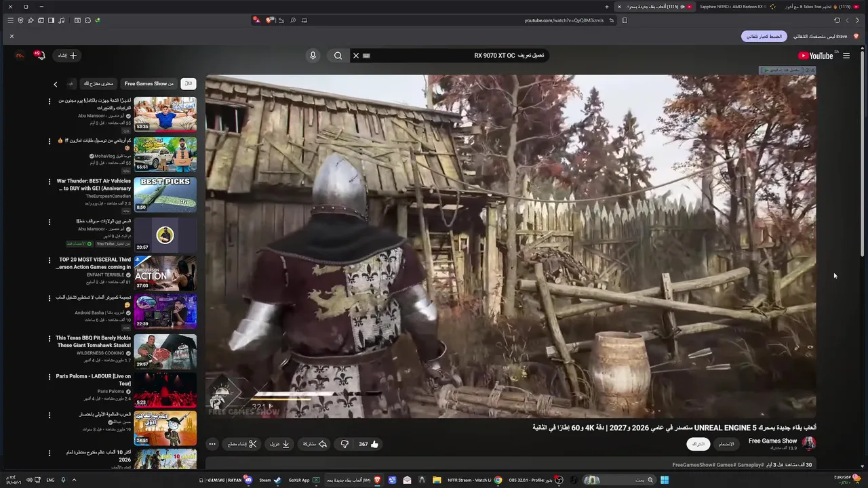Viewport: 868px width, 488px height.
Task: Open Free Games Show channel name link
Action: [772, 441]
